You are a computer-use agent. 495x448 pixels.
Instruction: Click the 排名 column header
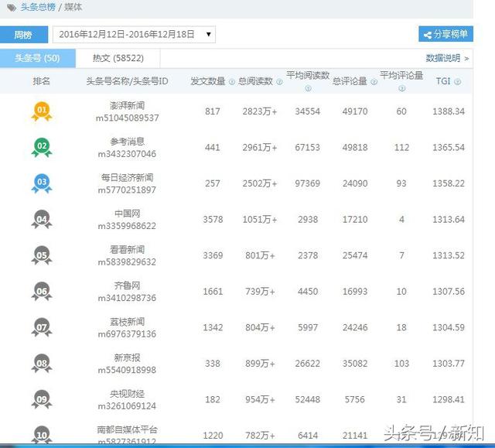pyautogui.click(x=41, y=81)
